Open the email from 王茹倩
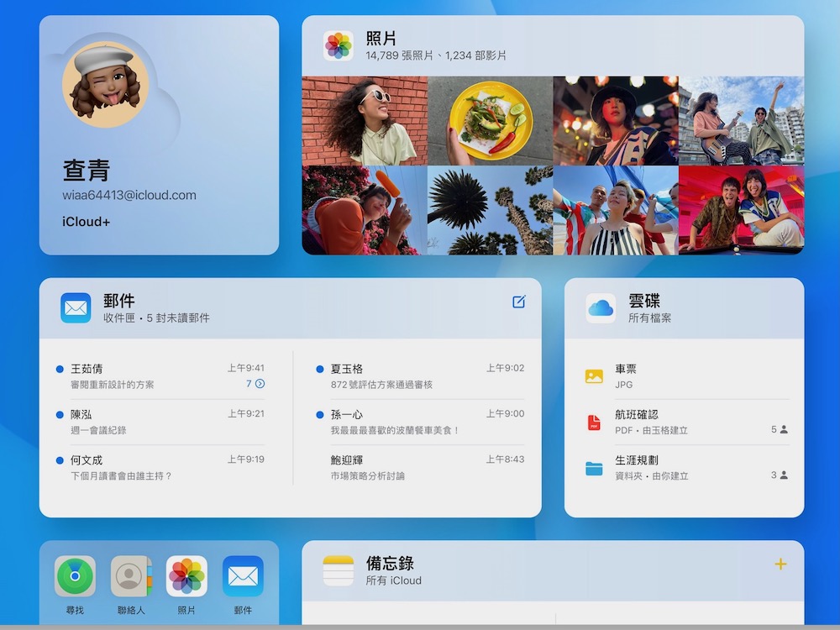The width and height of the screenshot is (840, 630). coord(160,376)
